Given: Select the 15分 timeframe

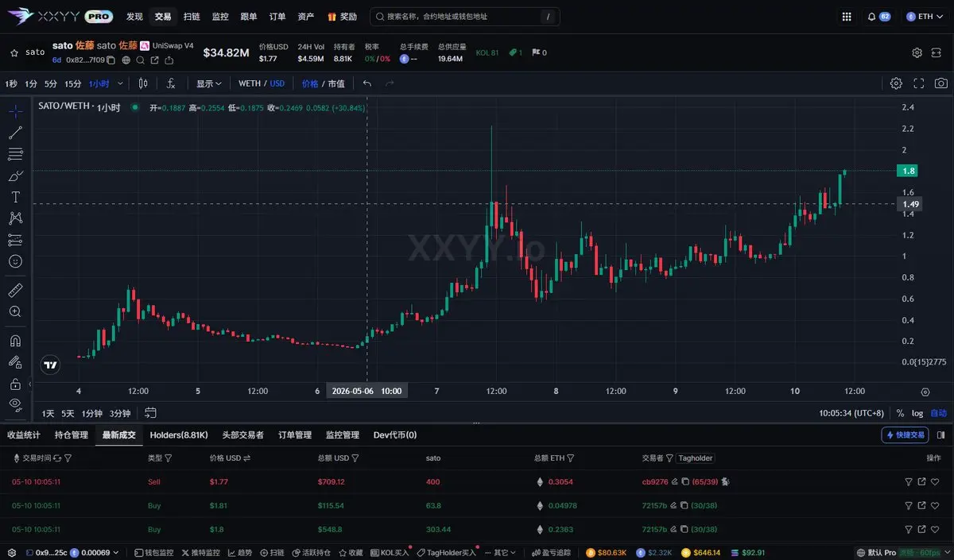Looking at the screenshot, I should click(73, 83).
